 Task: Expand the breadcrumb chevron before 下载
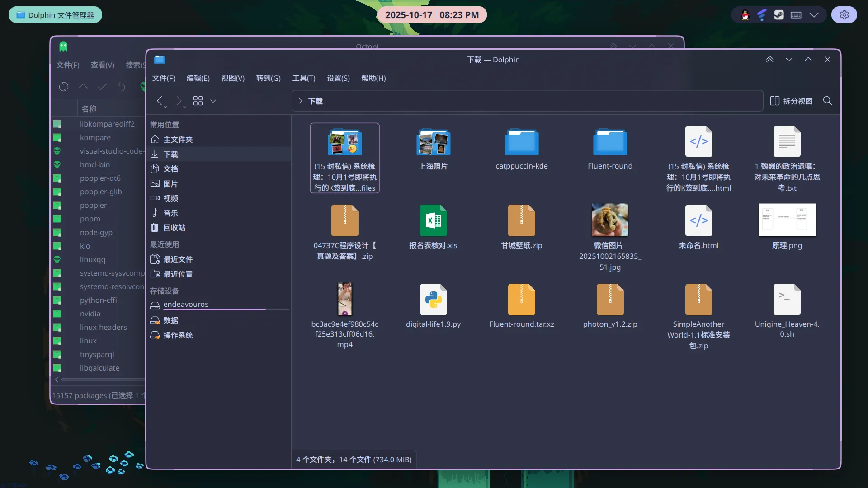click(300, 101)
